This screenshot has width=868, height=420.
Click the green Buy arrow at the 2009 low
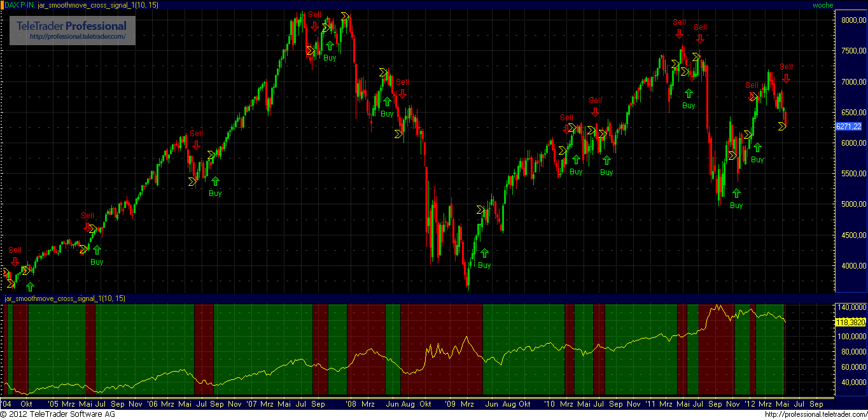click(x=484, y=253)
